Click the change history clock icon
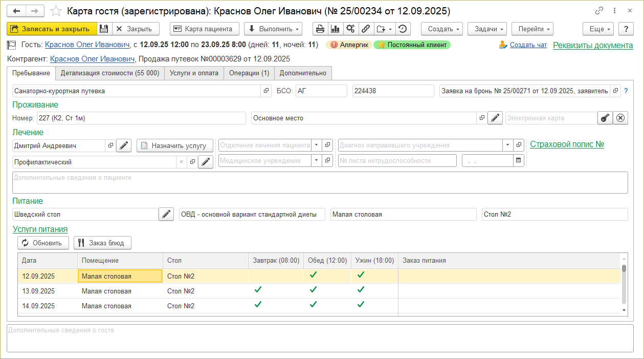 (x=403, y=29)
